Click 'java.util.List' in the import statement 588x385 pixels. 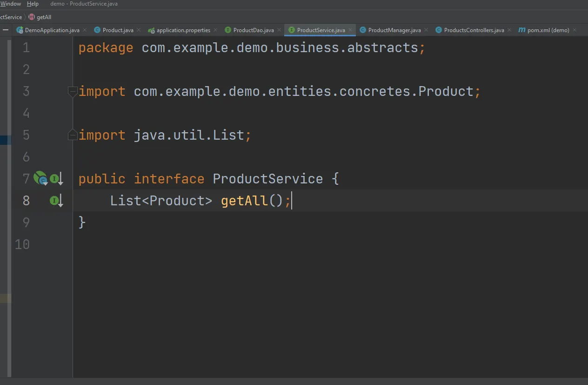pos(189,135)
